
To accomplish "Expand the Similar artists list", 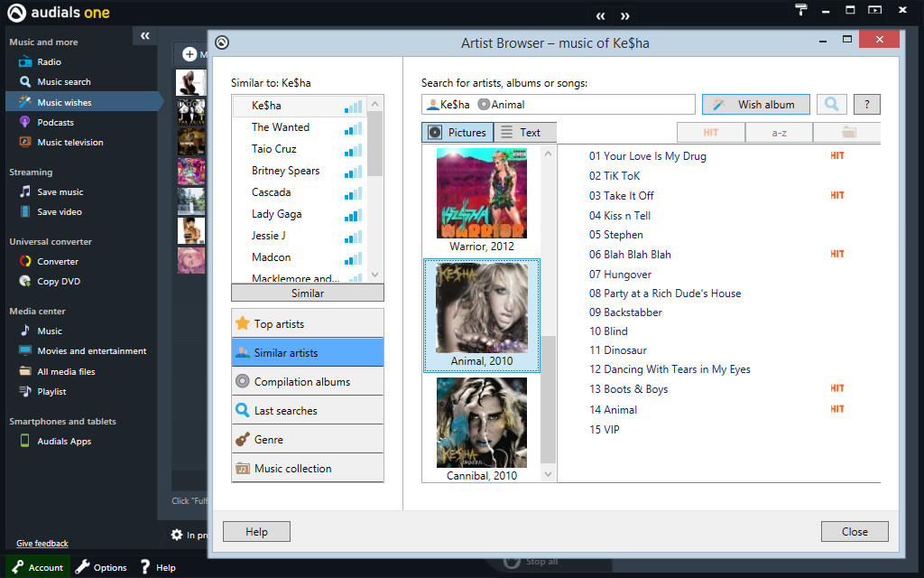I will (x=307, y=293).
